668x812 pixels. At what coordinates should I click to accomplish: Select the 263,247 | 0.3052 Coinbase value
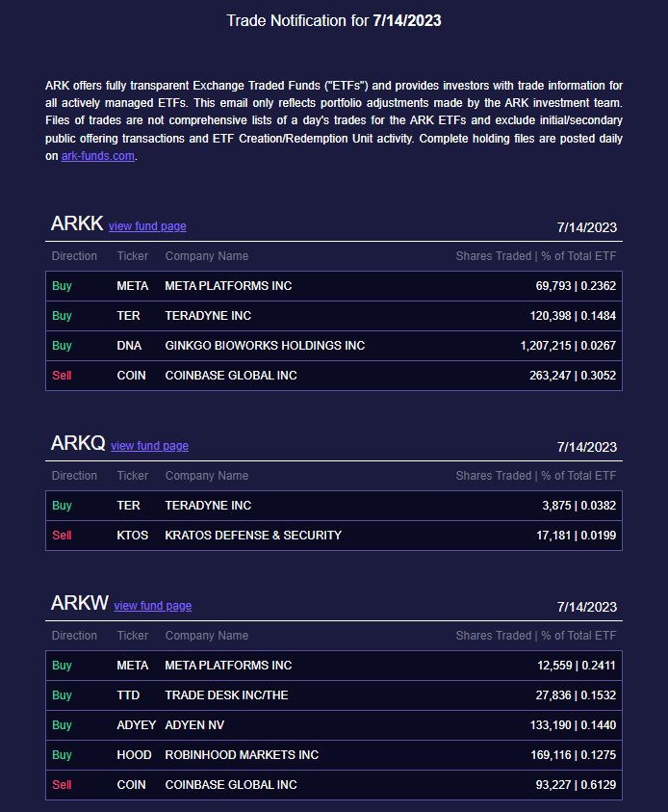[576, 376]
